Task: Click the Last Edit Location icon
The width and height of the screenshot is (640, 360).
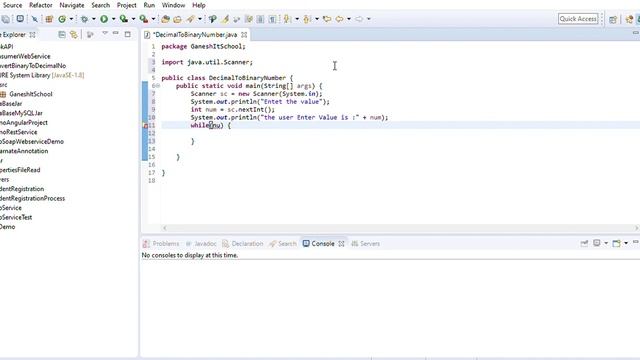Action: pyautogui.click(x=327, y=19)
